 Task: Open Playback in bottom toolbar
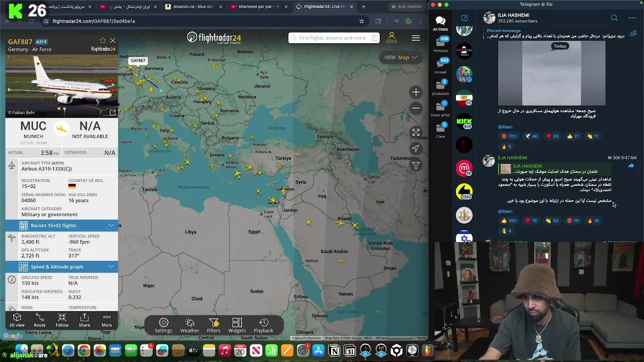tap(264, 326)
